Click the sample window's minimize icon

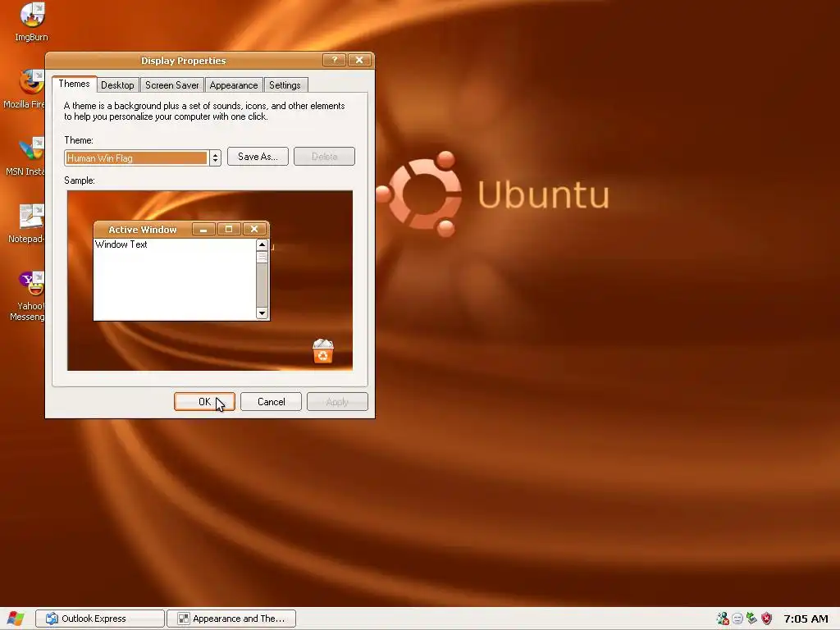pos(203,230)
